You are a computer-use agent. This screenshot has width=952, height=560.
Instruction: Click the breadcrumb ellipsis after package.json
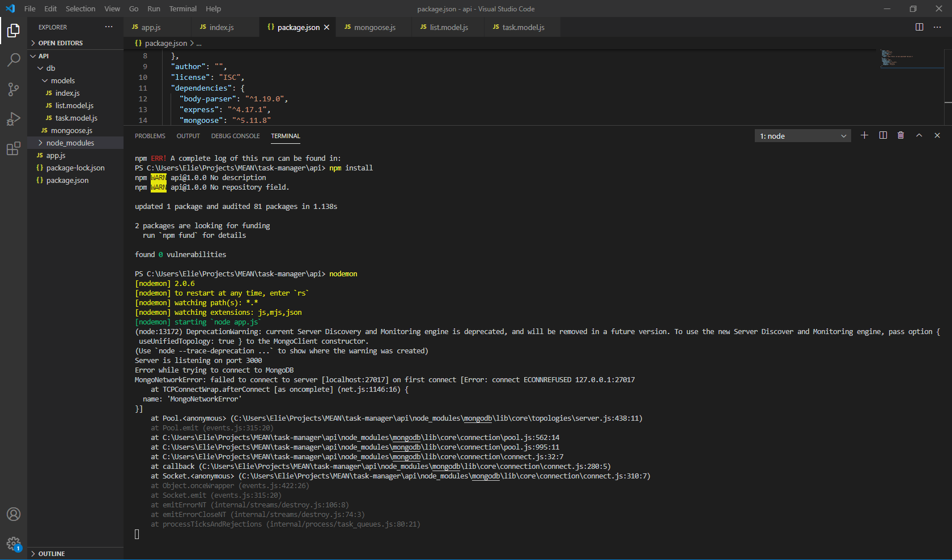tap(199, 43)
